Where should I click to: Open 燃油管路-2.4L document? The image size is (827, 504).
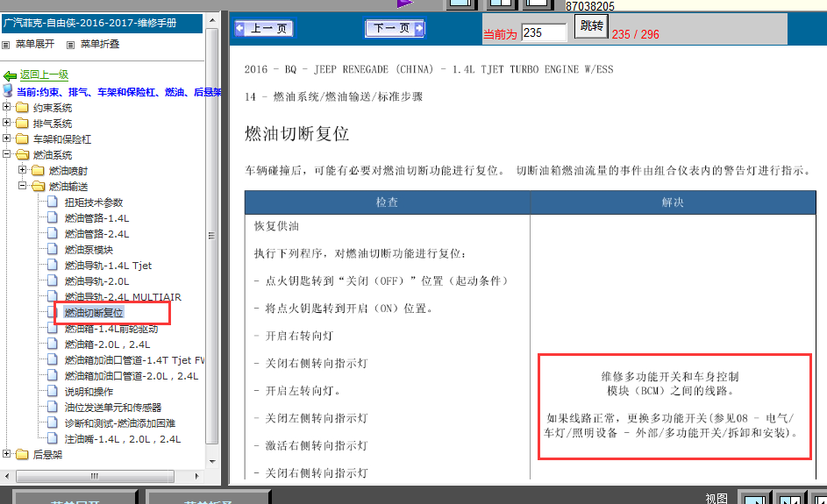coord(96,234)
